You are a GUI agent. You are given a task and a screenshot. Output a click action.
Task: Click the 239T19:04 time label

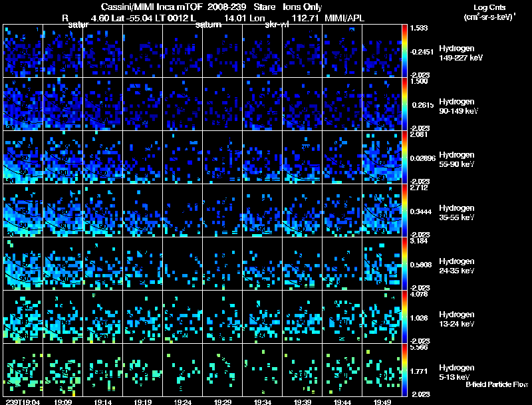coord(23,402)
